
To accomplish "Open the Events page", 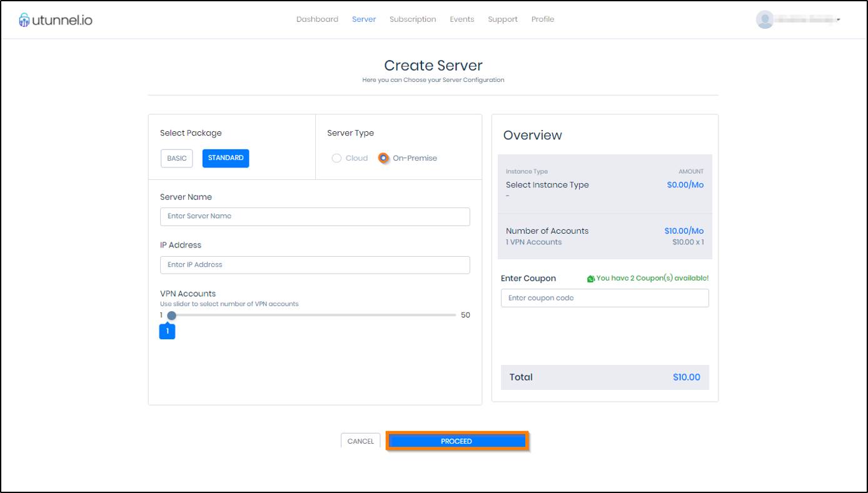I will coord(462,19).
